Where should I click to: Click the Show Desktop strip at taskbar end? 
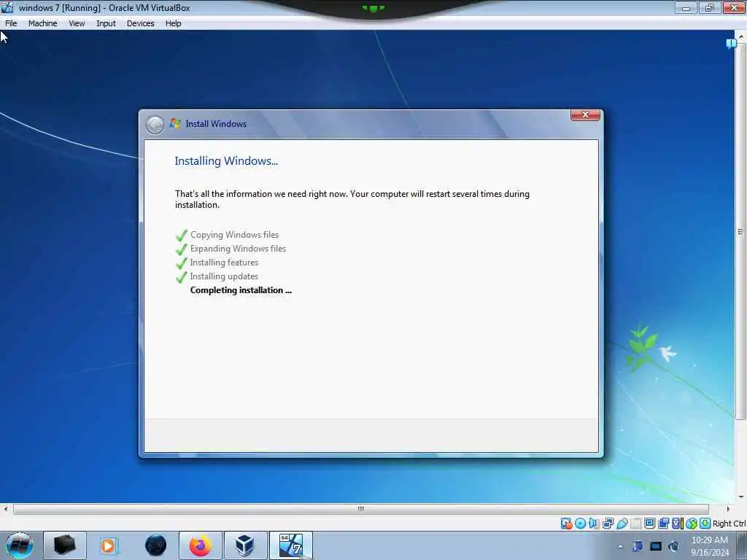click(741, 545)
